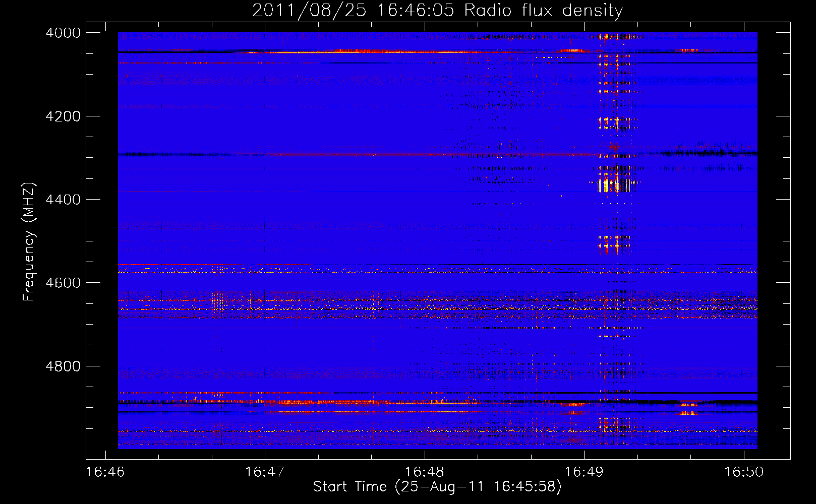The width and height of the screenshot is (816, 504).
Task: Click the time tick label '16:46'
Action: (105, 472)
